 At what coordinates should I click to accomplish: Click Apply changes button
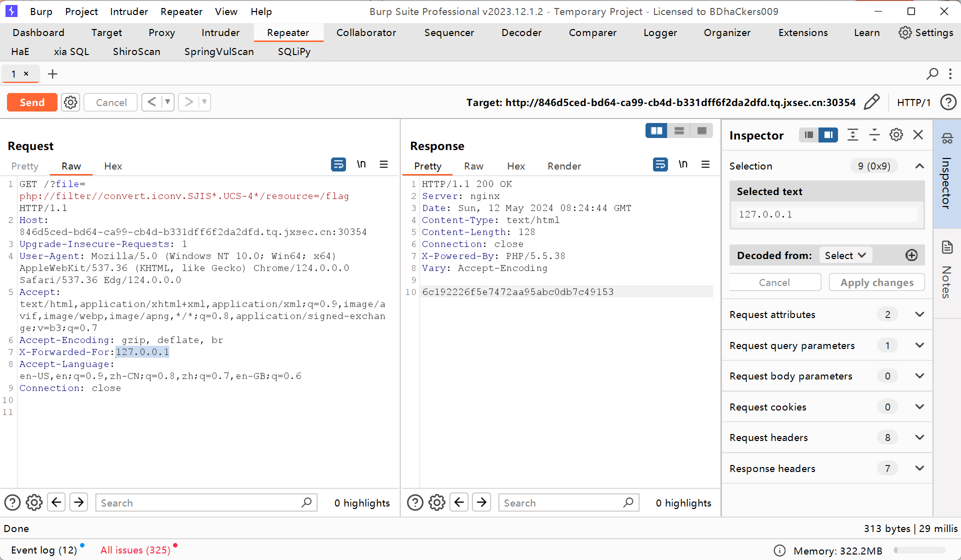876,282
